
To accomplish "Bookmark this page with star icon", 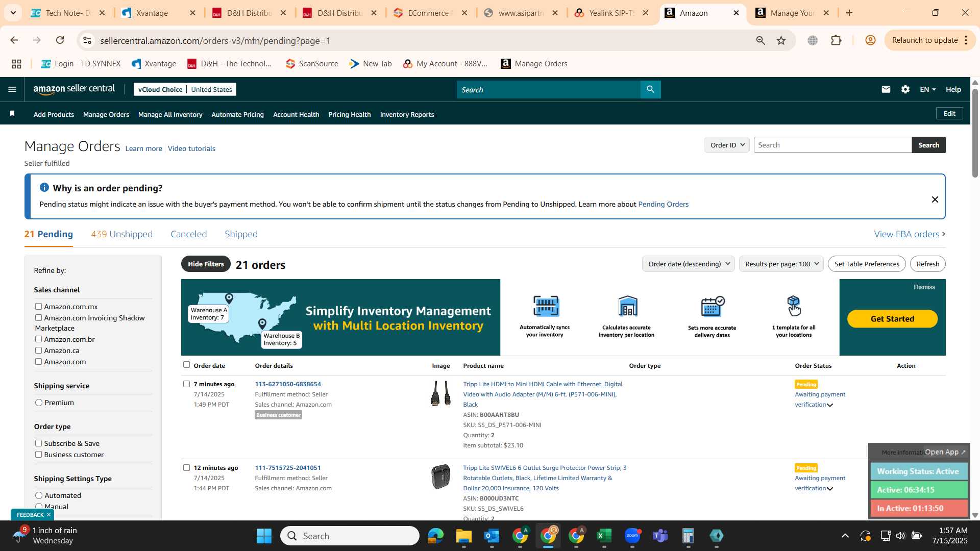I will [781, 40].
